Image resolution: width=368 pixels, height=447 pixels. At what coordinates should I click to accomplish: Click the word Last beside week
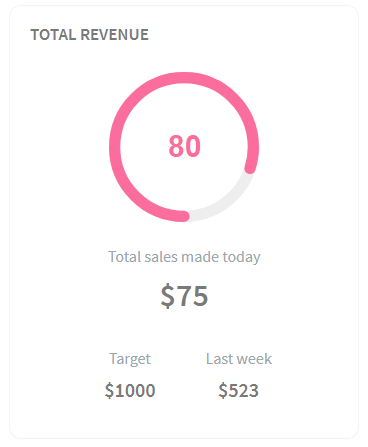pyautogui.click(x=219, y=359)
